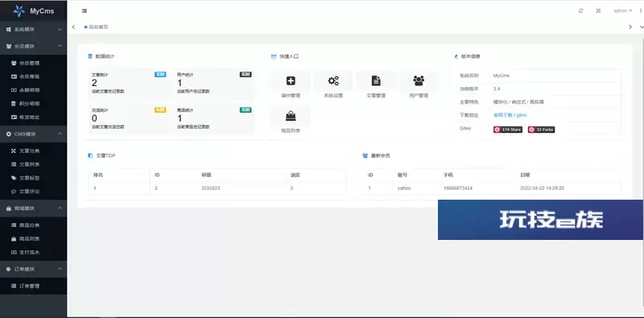Toggle the sidebar with the hamburger icon
Image resolution: width=644 pixels, height=318 pixels.
coord(85,10)
